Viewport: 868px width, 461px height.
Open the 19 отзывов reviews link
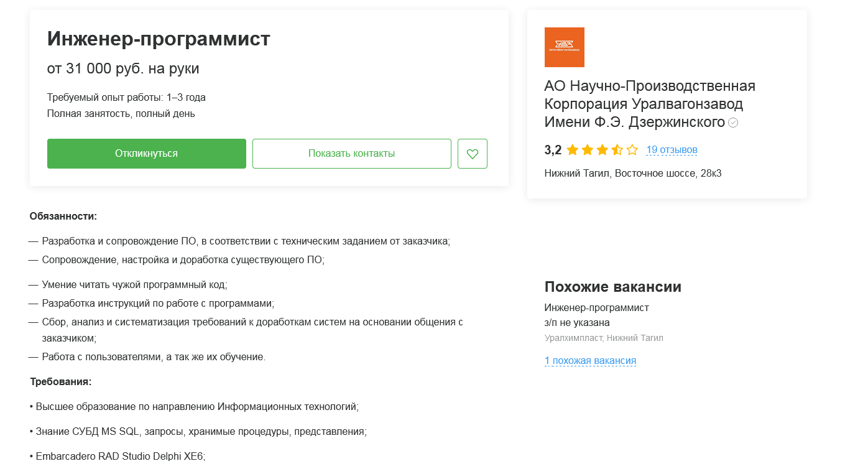[672, 150]
